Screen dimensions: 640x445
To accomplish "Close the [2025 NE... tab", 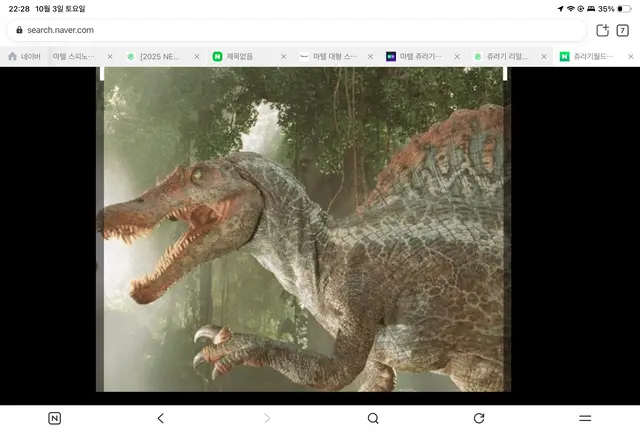I will click(197, 56).
